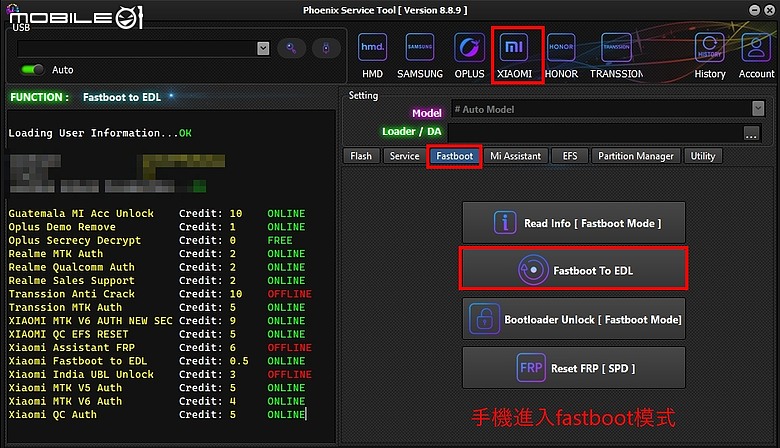This screenshot has height=448, width=780.
Task: Click 'Loading User Information...OK' log line
Action: click(100, 133)
